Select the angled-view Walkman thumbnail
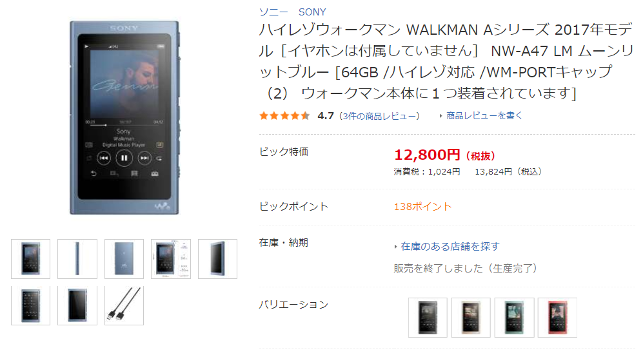The image size is (643, 364). pos(218,259)
